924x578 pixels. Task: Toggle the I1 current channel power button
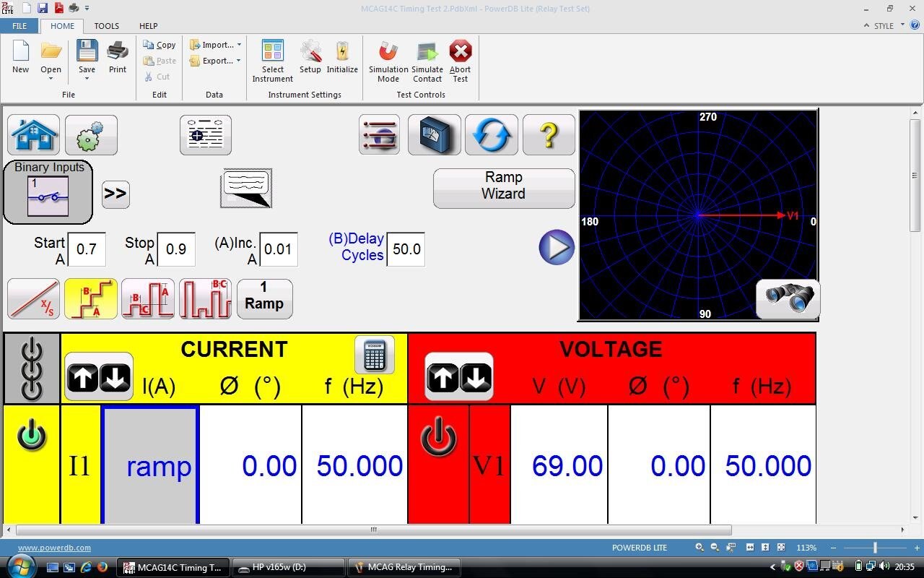[32, 437]
